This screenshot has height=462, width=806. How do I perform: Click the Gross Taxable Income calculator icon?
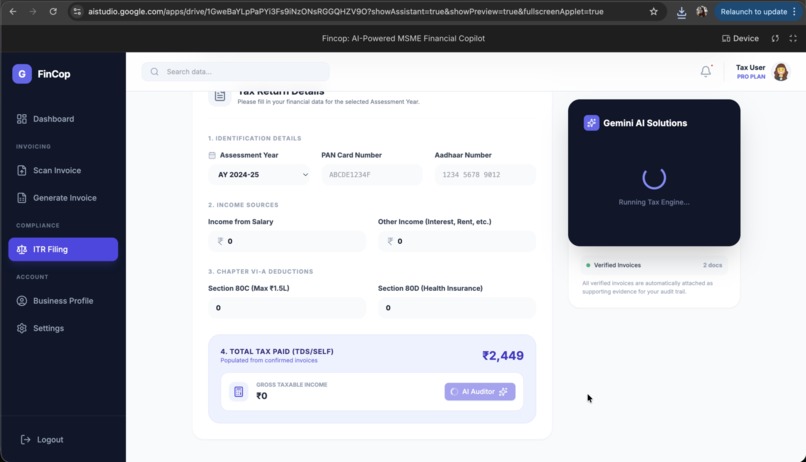point(239,392)
